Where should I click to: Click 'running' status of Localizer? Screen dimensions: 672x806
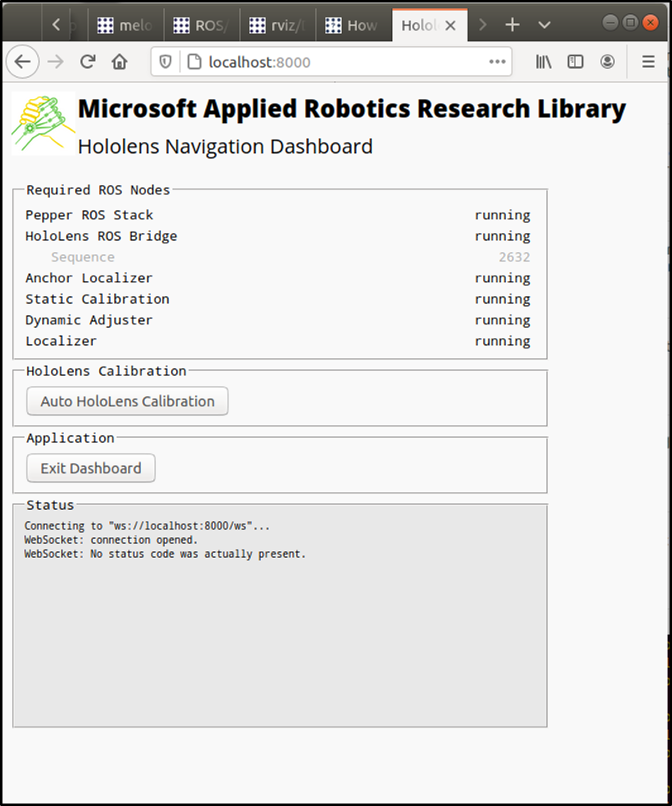(x=502, y=342)
